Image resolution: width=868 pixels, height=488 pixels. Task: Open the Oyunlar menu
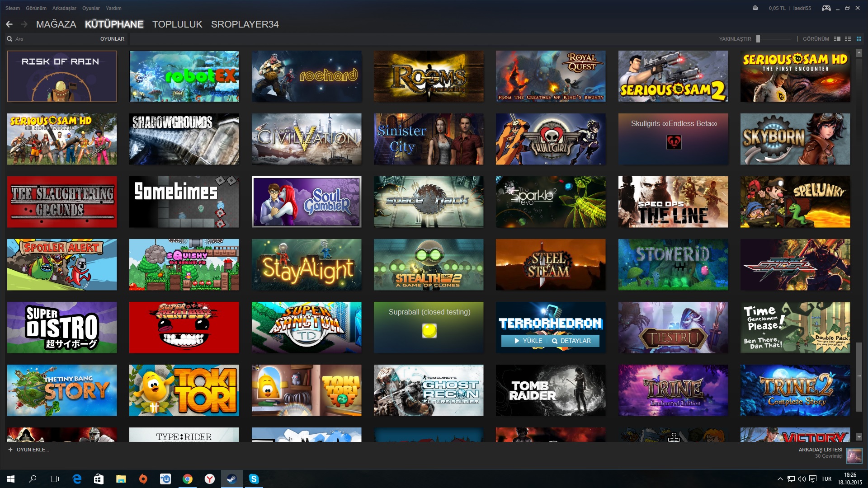pos(91,8)
